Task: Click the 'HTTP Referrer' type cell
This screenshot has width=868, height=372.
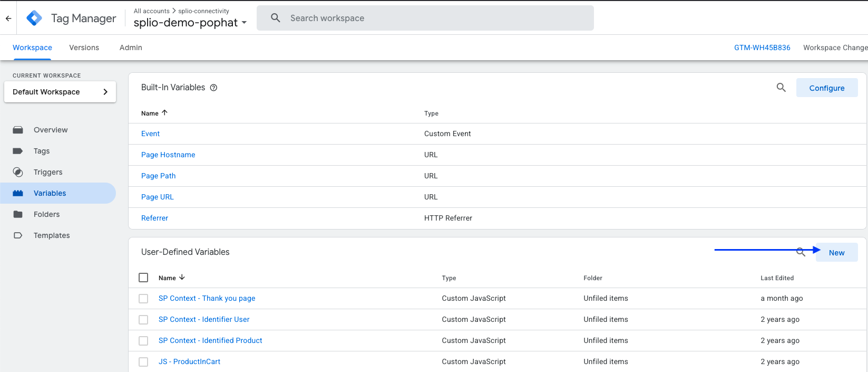Action: tap(448, 218)
